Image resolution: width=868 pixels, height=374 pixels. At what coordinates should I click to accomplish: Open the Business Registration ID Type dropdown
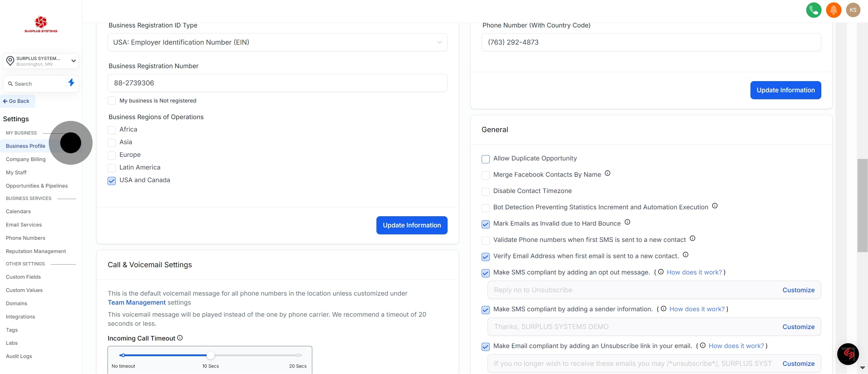(x=277, y=42)
